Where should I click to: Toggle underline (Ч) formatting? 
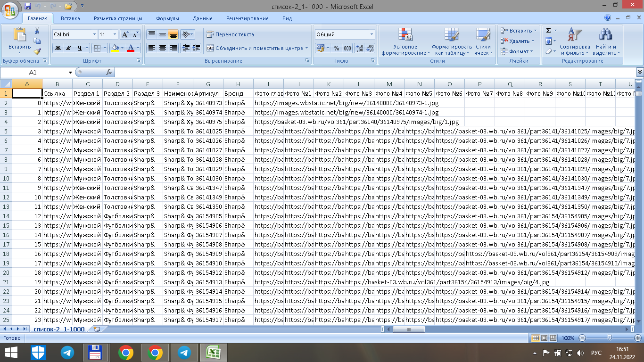point(79,48)
